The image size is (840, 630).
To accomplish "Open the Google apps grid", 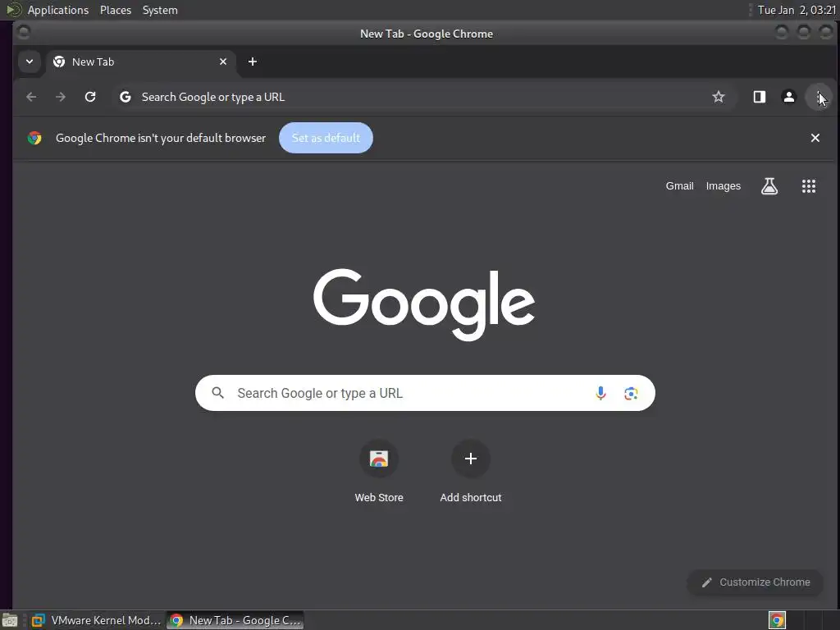I will (808, 186).
